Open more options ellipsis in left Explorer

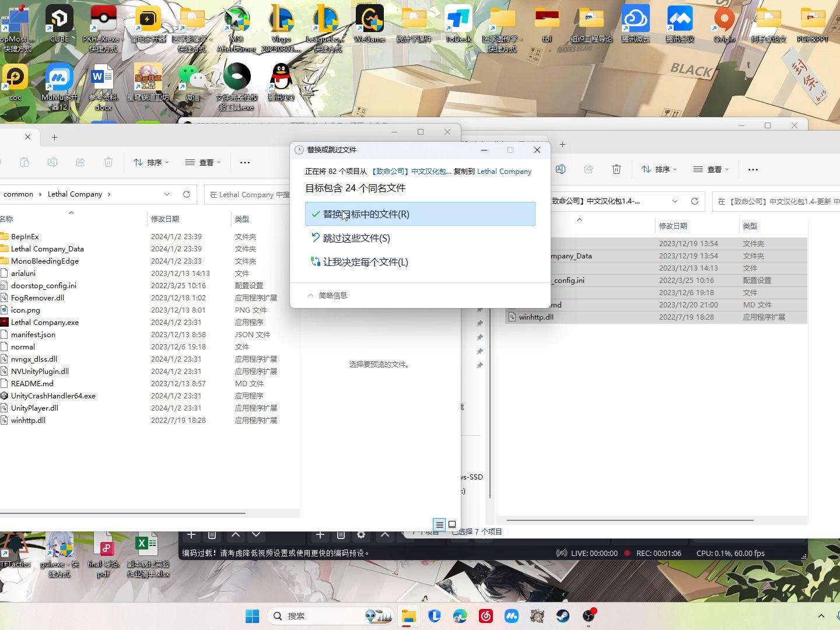pos(245,162)
